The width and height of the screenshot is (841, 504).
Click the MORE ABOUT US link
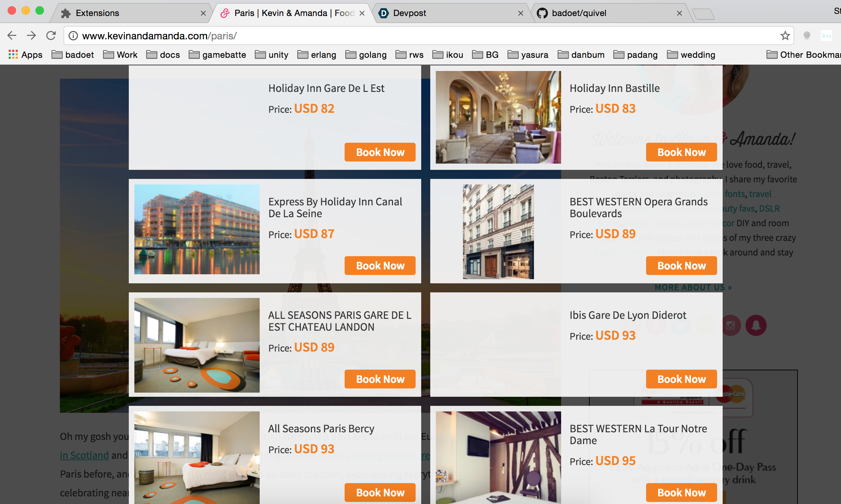(693, 288)
